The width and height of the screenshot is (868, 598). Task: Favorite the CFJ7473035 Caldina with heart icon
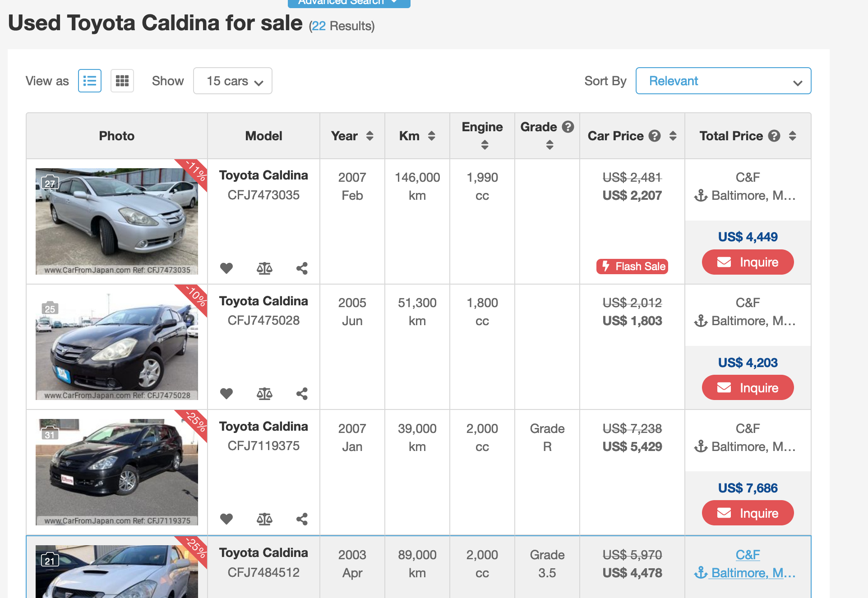point(226,268)
